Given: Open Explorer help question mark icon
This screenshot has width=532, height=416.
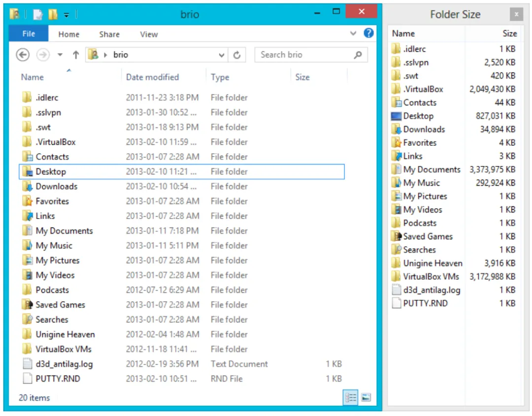Looking at the screenshot, I should [x=368, y=33].
